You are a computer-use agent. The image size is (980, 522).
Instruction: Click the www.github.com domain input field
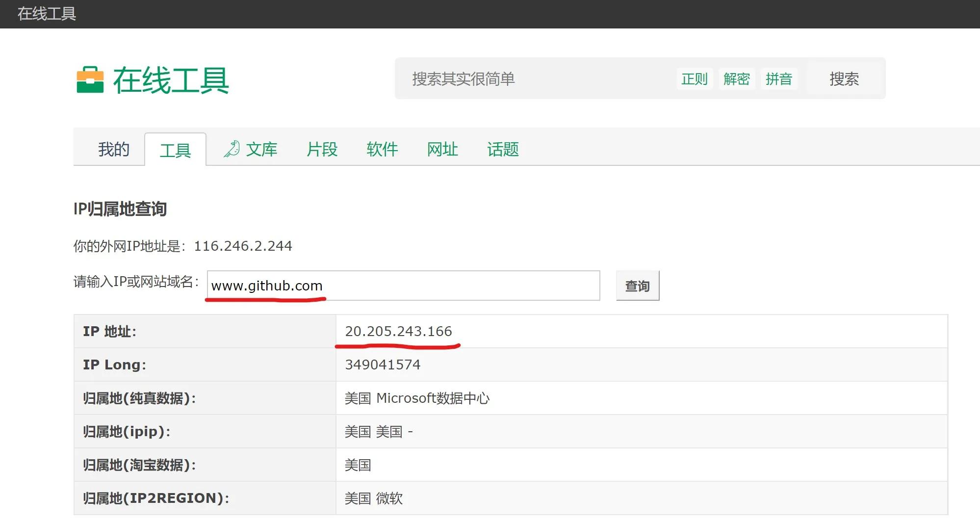click(x=403, y=286)
